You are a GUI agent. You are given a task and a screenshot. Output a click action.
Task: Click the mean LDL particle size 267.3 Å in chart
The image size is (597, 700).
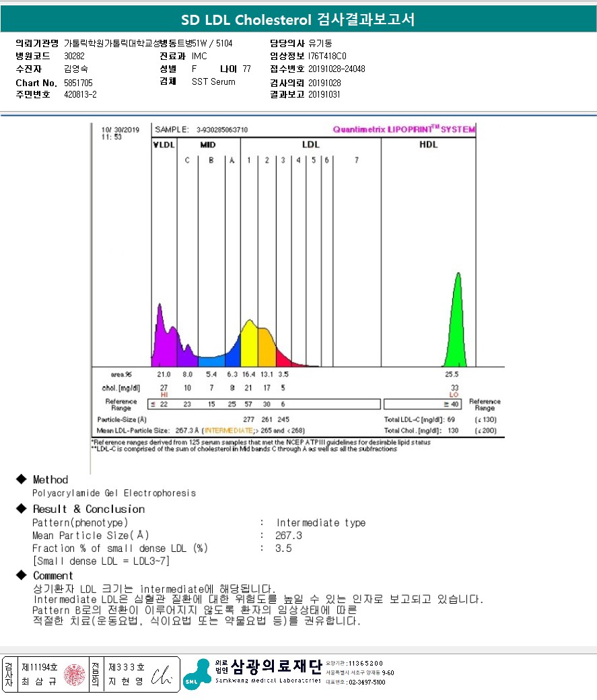coord(187,431)
